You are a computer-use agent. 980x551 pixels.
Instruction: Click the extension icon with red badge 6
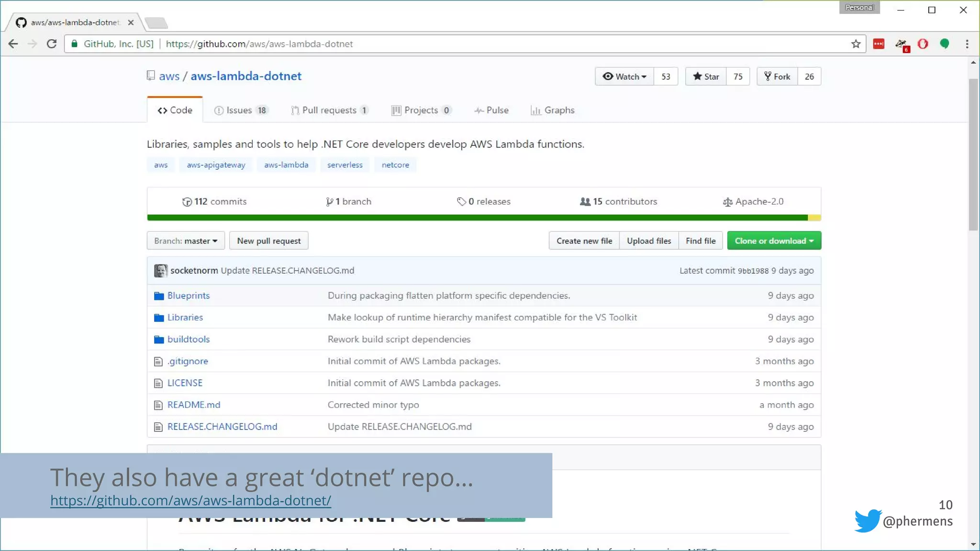point(902,45)
